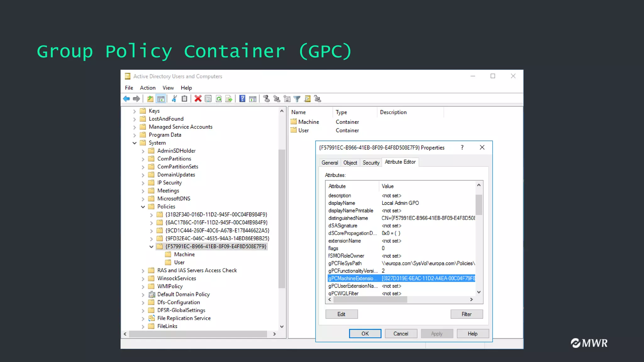The image size is (644, 362).
Task: Click the Add to group icon
Action: pos(318,99)
